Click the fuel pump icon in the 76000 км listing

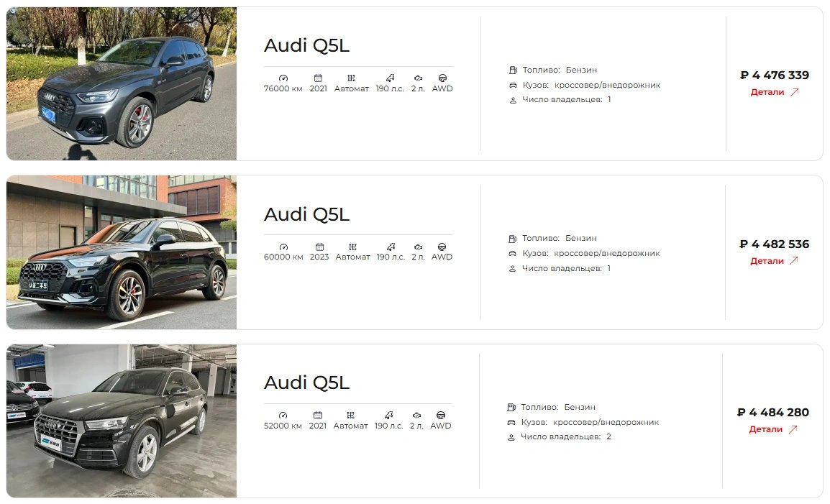[512, 70]
